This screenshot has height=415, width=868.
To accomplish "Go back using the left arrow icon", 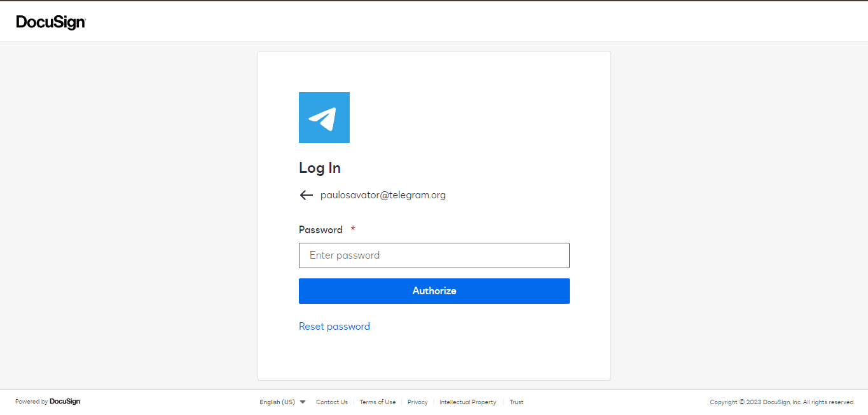I will 307,195.
